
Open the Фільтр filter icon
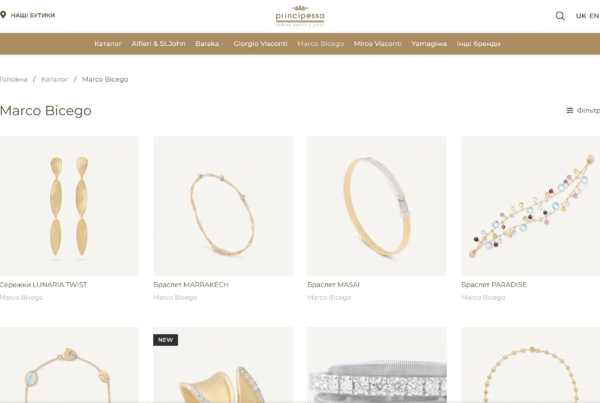[570, 110]
